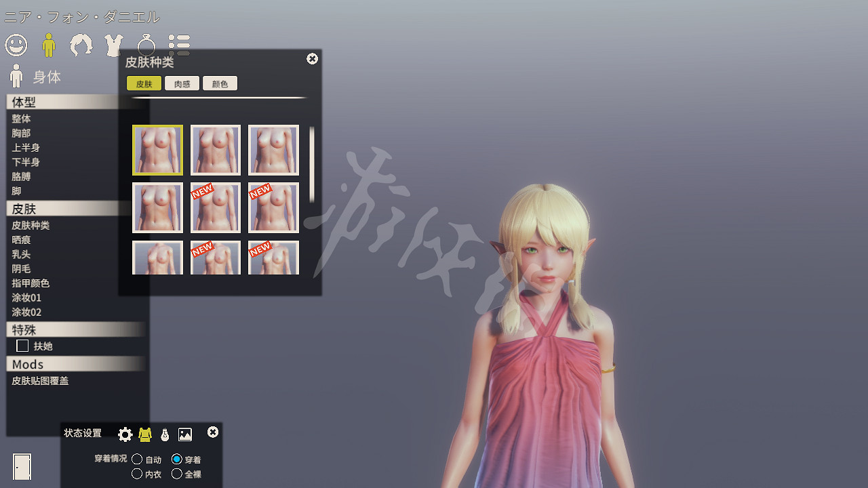
Task: Open the clothing shirt category icon
Action: pos(113,45)
